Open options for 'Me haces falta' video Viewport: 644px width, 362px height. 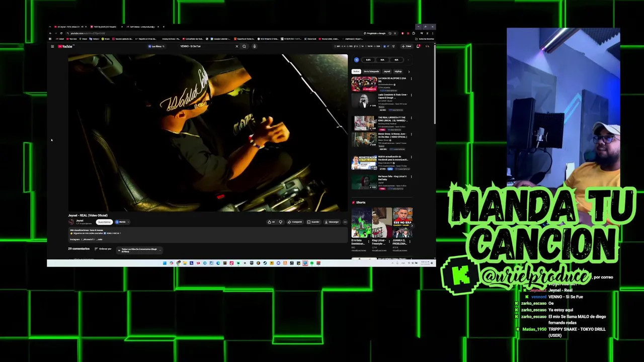[411, 176]
